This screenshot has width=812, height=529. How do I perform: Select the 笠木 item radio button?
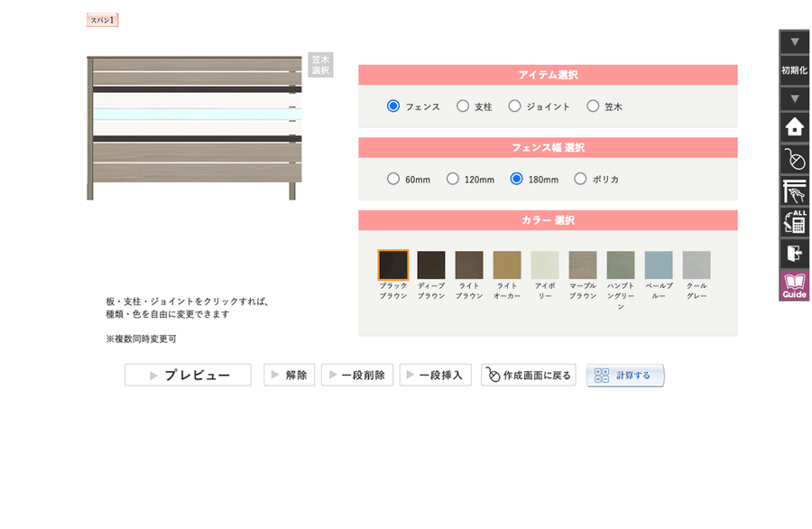pyautogui.click(x=593, y=107)
